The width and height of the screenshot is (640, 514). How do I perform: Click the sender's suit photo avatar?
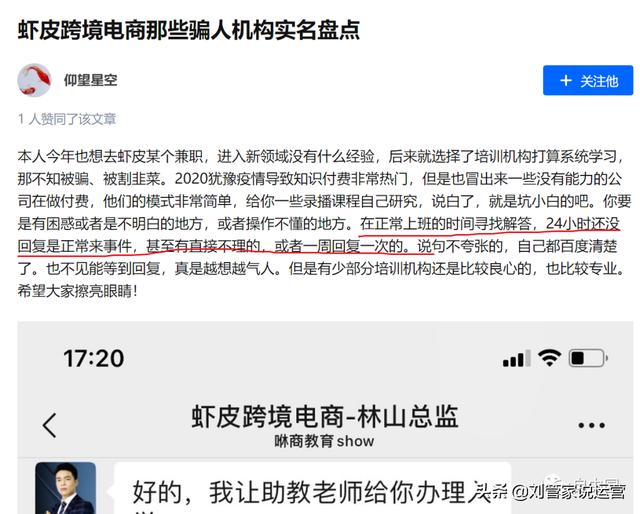tap(65, 488)
